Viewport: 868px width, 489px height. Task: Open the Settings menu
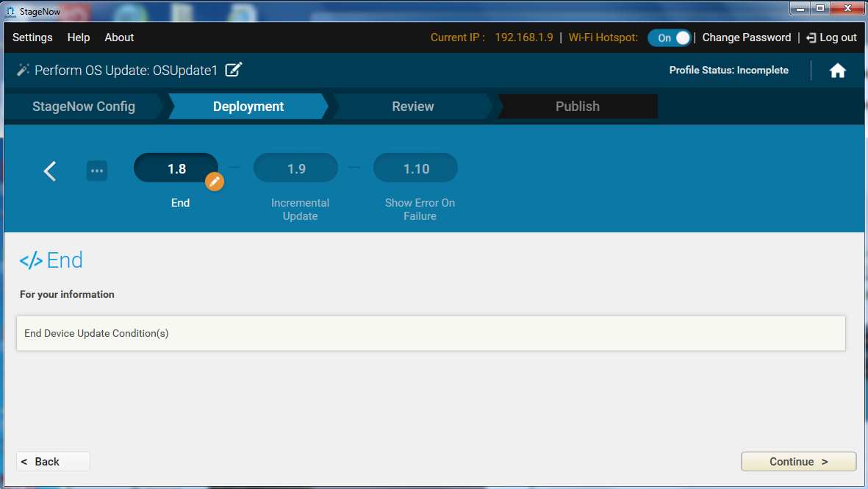tap(32, 38)
